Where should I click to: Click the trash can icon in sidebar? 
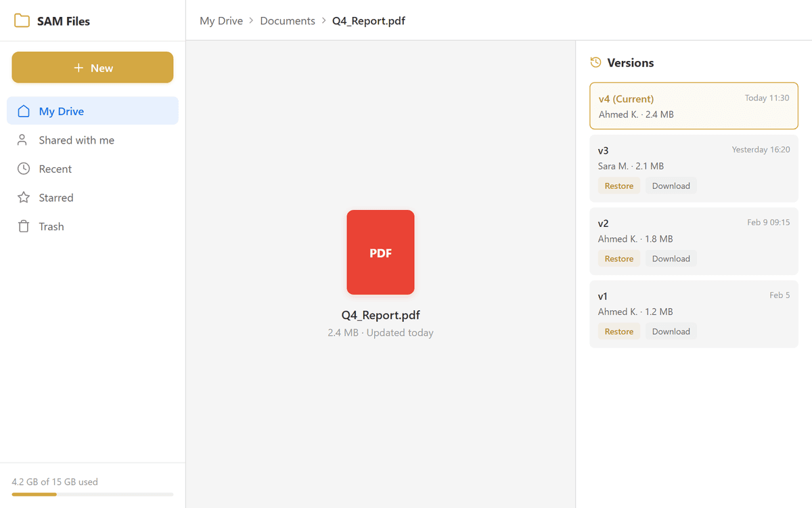(24, 226)
